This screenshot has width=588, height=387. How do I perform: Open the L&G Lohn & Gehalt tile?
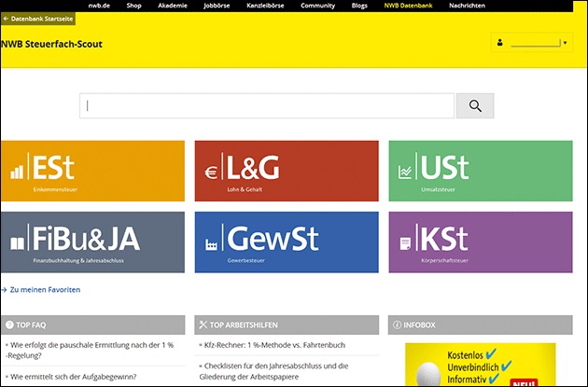(x=286, y=172)
